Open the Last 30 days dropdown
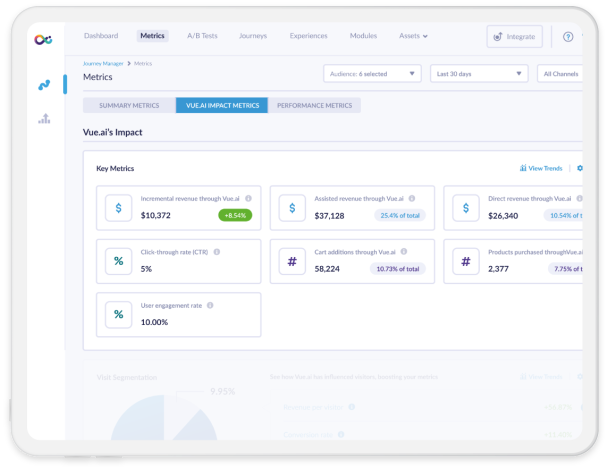 pyautogui.click(x=479, y=74)
